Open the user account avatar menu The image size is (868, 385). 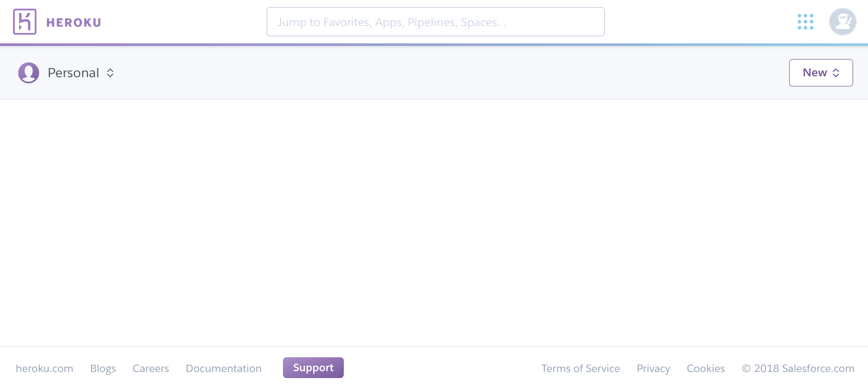[x=842, y=22]
